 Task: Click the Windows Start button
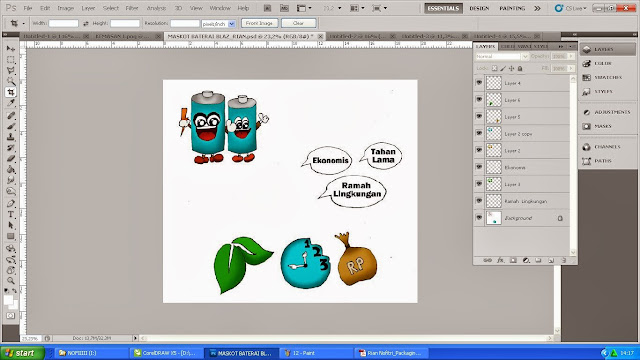pyautogui.click(x=22, y=353)
